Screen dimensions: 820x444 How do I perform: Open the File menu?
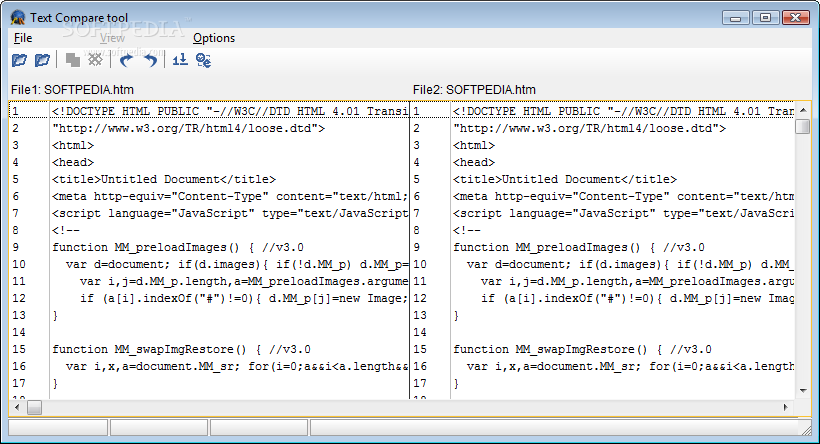pyautogui.click(x=23, y=38)
